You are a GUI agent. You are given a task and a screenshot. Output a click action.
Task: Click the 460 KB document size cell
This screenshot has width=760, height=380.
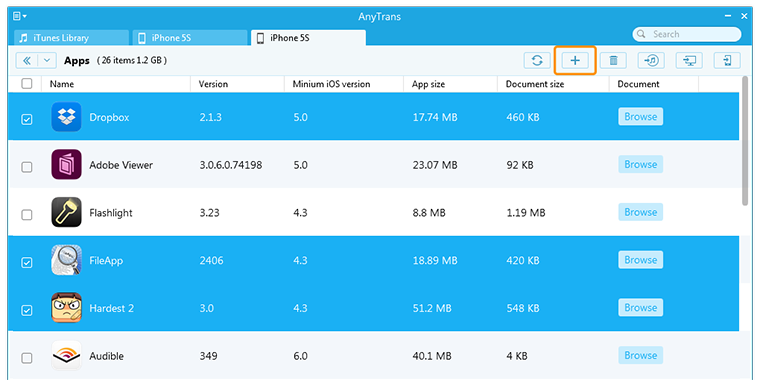coord(522,117)
